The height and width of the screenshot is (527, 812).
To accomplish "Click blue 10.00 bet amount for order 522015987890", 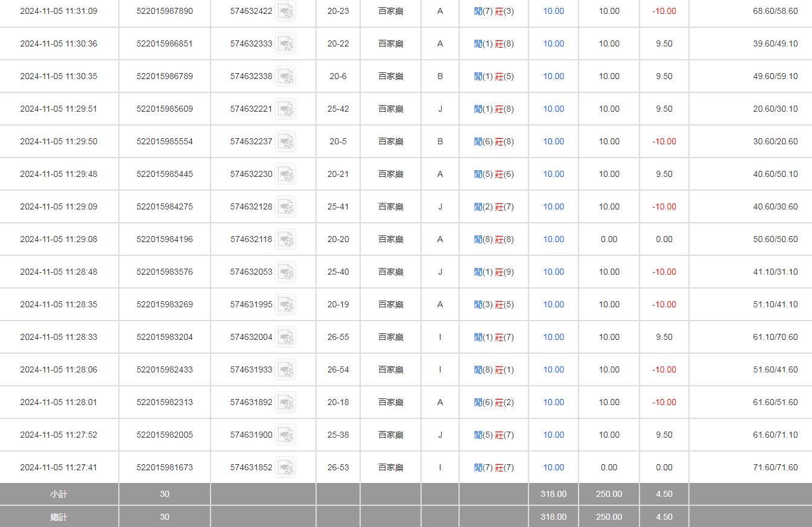I will click(x=553, y=11).
